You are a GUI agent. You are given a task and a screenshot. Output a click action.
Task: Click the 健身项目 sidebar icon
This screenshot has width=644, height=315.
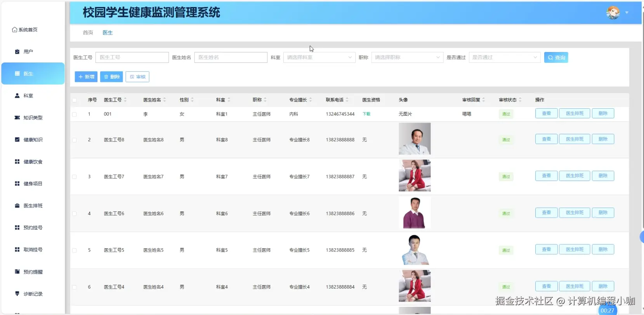click(x=17, y=183)
